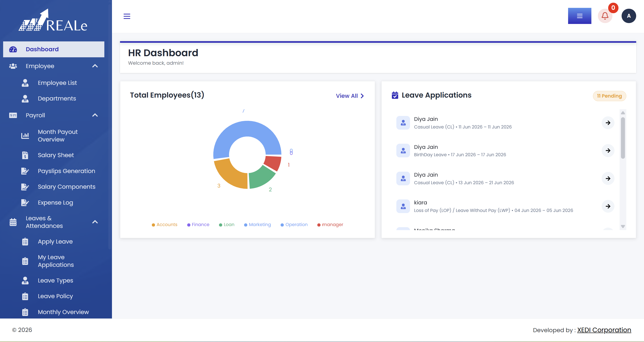Click the Apply Leave clipboard icon

(25, 242)
